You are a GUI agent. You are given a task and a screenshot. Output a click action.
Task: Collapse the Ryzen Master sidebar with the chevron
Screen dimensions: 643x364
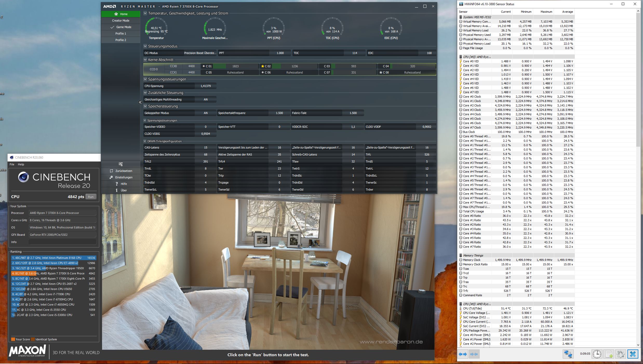coord(140,102)
